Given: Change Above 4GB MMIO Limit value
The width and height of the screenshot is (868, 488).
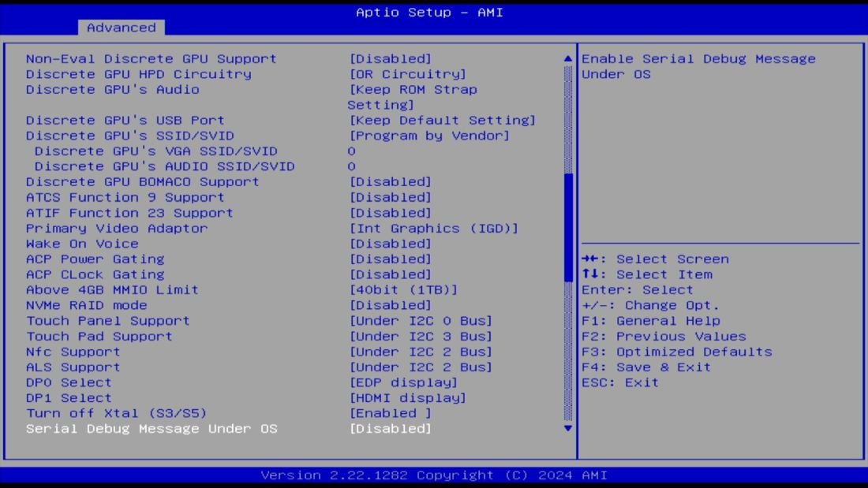Looking at the screenshot, I should pos(403,290).
